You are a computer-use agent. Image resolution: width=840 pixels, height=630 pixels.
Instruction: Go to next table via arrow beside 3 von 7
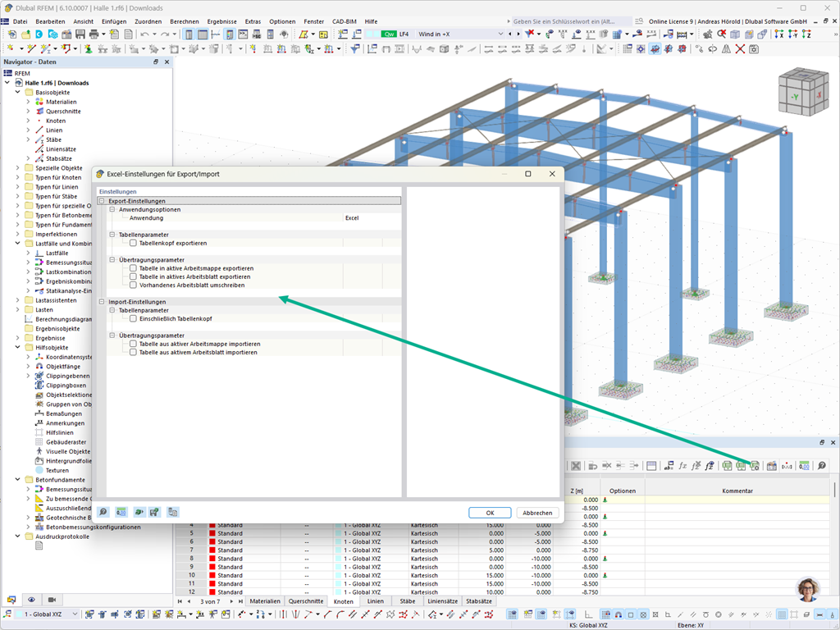pos(231,601)
